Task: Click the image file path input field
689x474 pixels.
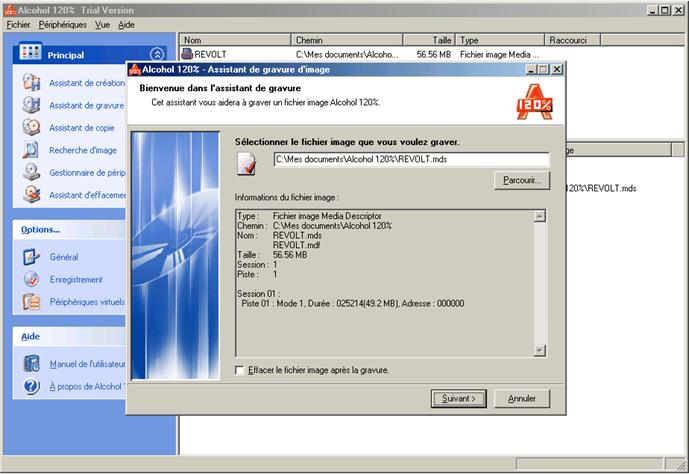Action: click(x=411, y=159)
